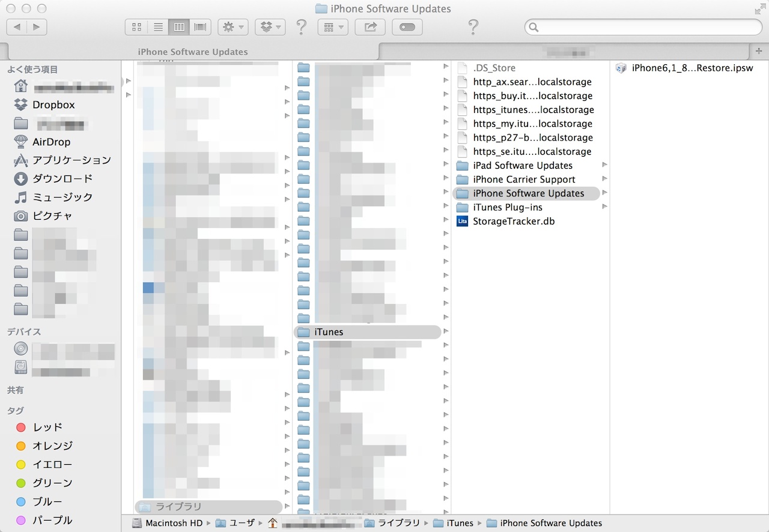Viewport: 769px width, 532px height.
Task: Click the question mark after Dropbox menu
Action: pyautogui.click(x=302, y=27)
